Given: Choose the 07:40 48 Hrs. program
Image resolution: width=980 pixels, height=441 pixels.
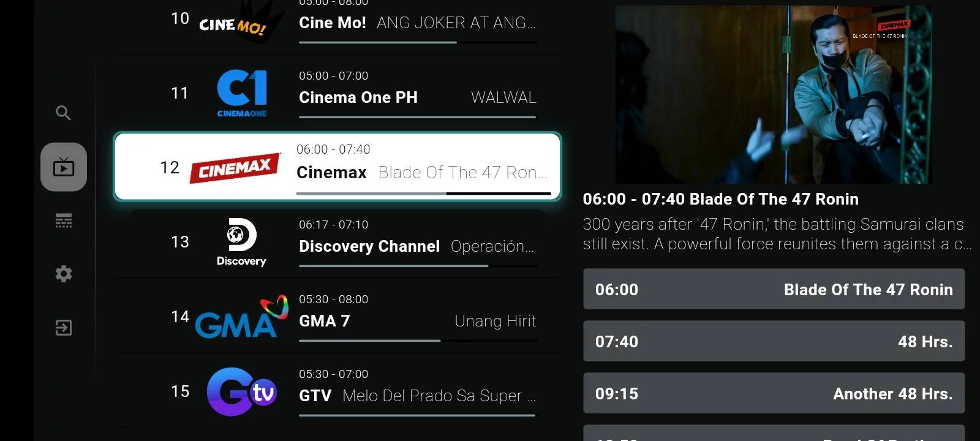Looking at the screenshot, I should 774,341.
